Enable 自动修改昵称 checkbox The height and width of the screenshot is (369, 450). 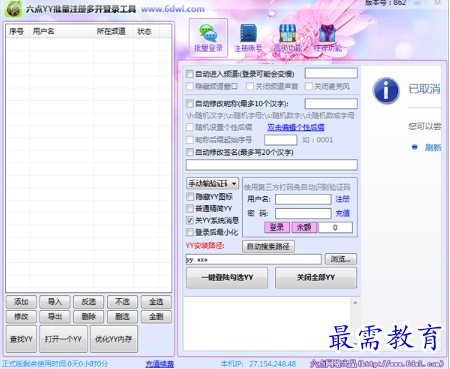[190, 104]
